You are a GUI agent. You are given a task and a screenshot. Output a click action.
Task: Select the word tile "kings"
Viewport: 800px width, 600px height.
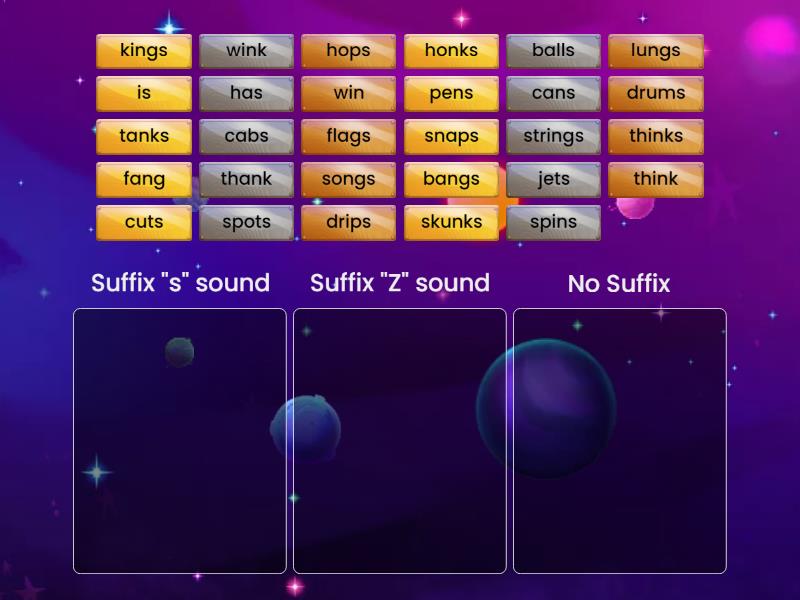point(143,50)
